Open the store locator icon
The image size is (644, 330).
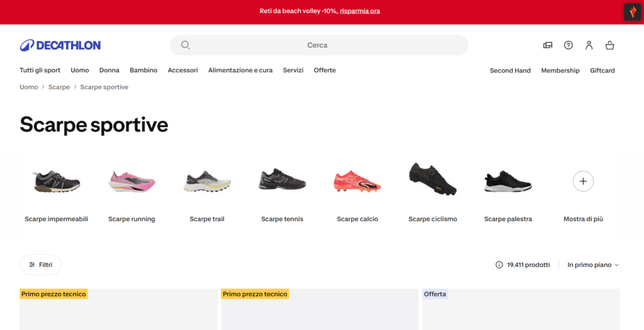pos(548,45)
